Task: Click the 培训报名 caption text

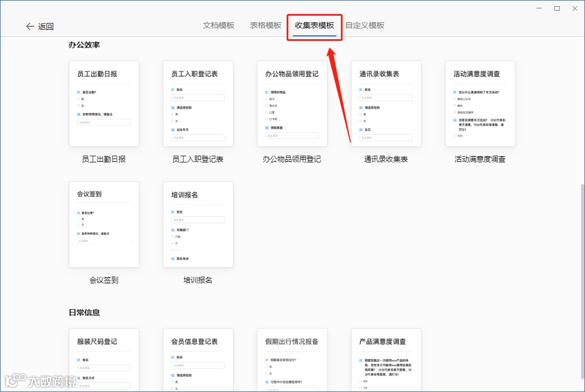Action: tap(198, 281)
